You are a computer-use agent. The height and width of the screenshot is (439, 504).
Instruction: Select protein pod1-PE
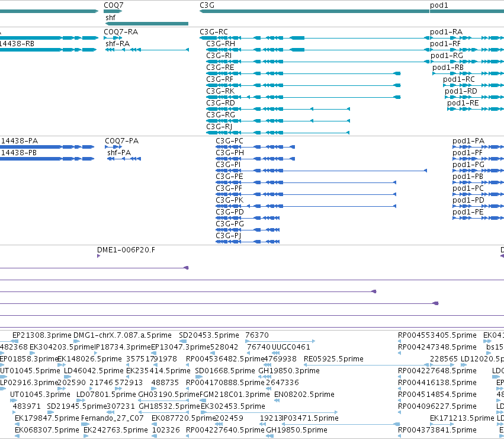point(479,218)
